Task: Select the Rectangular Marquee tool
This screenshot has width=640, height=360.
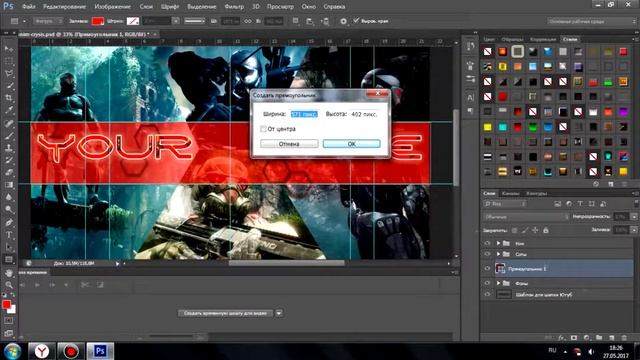Action: [9, 61]
